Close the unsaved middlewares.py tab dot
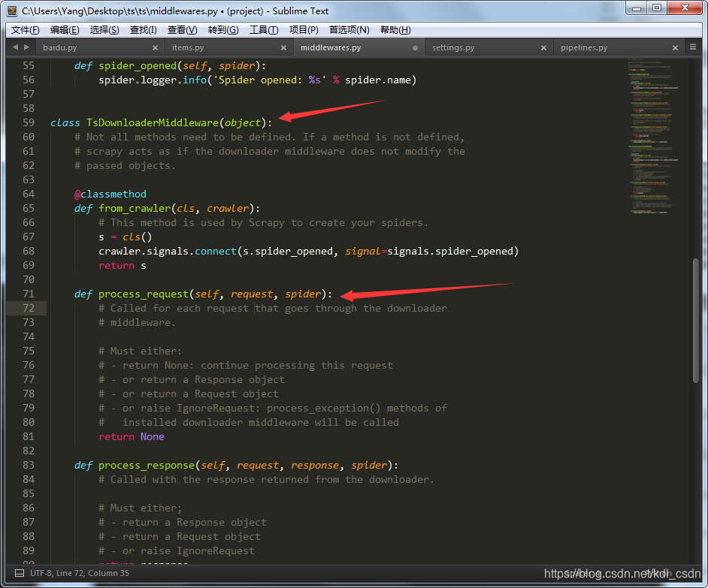This screenshot has width=708, height=588. [x=415, y=48]
